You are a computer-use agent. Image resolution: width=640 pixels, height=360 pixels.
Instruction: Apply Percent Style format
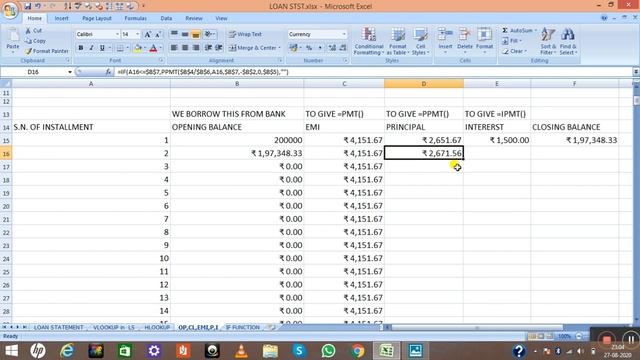[x=309, y=48]
